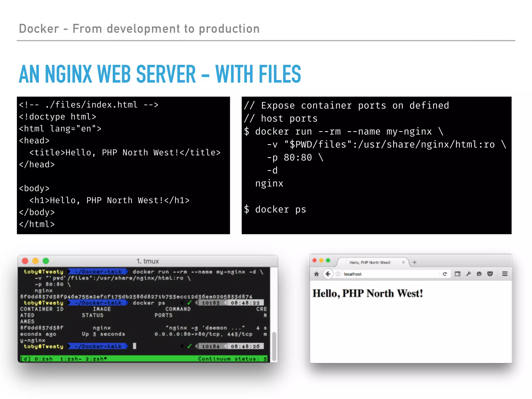The width and height of the screenshot is (532, 399).
Task: Click the '08:48:22' timestamp in terminal
Action: pyautogui.click(x=245, y=303)
